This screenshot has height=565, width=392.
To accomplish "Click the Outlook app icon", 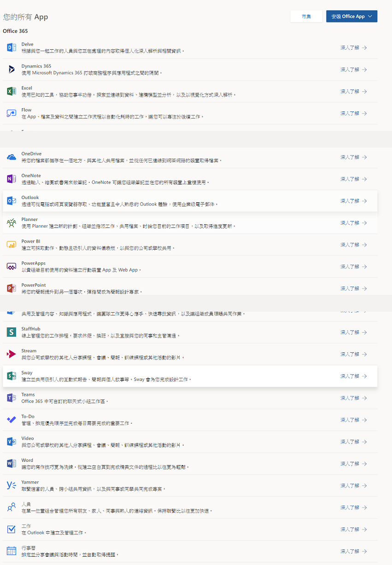I will click(x=12, y=201).
